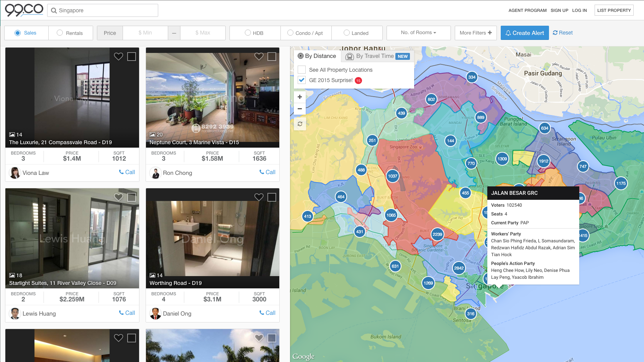Open Viona Law's agent avatar
The height and width of the screenshot is (362, 644).
[15, 173]
